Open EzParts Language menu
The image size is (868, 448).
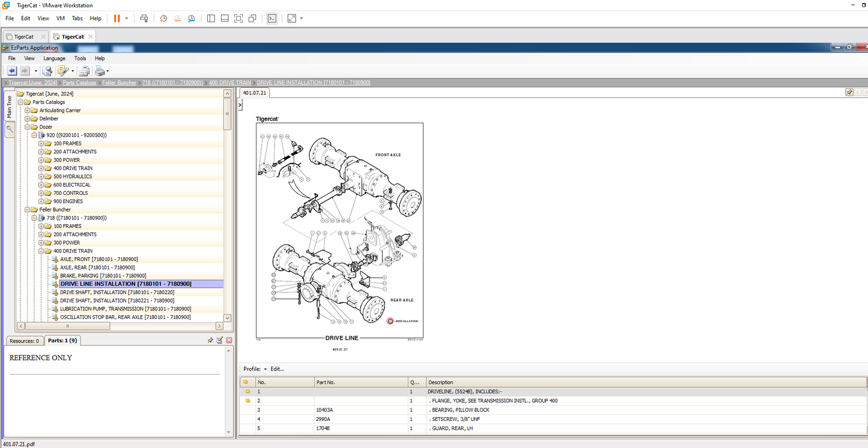(x=54, y=58)
